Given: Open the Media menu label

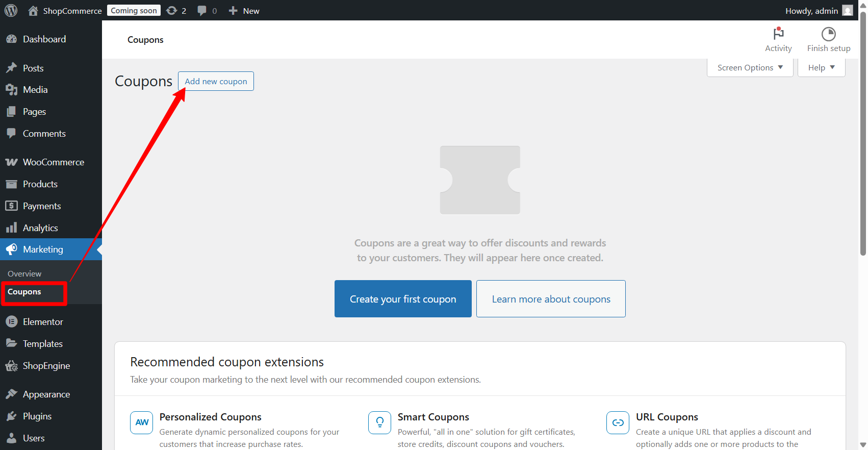Looking at the screenshot, I should pos(35,90).
